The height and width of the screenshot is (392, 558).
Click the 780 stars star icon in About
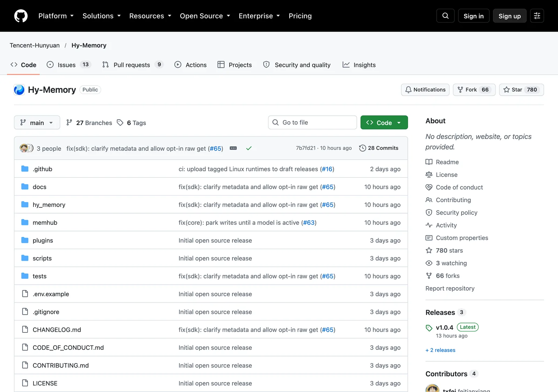pyautogui.click(x=429, y=251)
